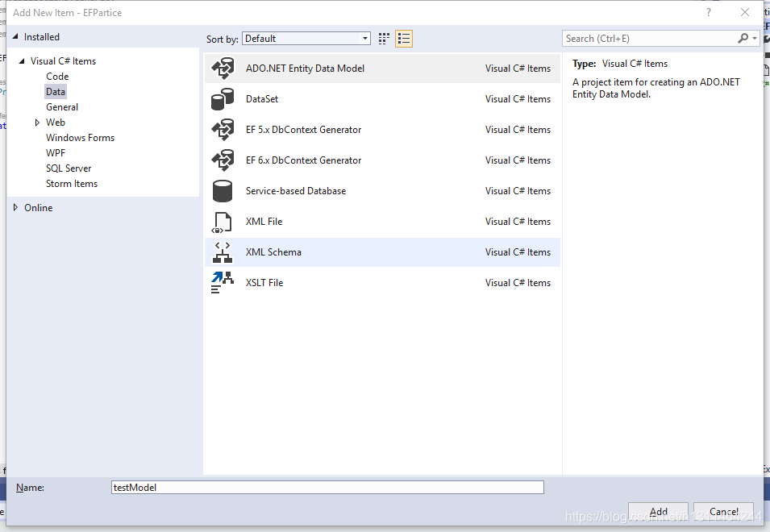770x532 pixels.
Task: Select EF 5.x DbContext Generator template
Action: tap(382, 130)
